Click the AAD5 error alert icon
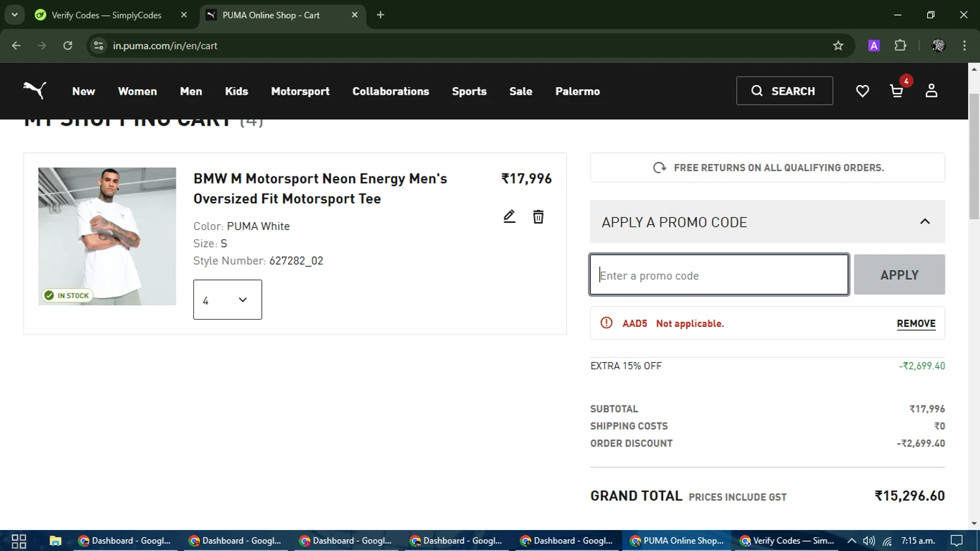 pos(606,323)
